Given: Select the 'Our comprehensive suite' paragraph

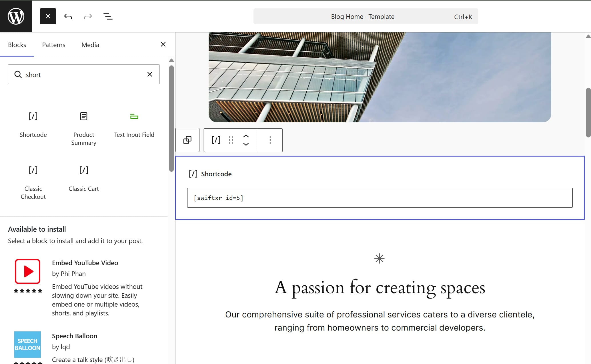Looking at the screenshot, I should [380, 321].
